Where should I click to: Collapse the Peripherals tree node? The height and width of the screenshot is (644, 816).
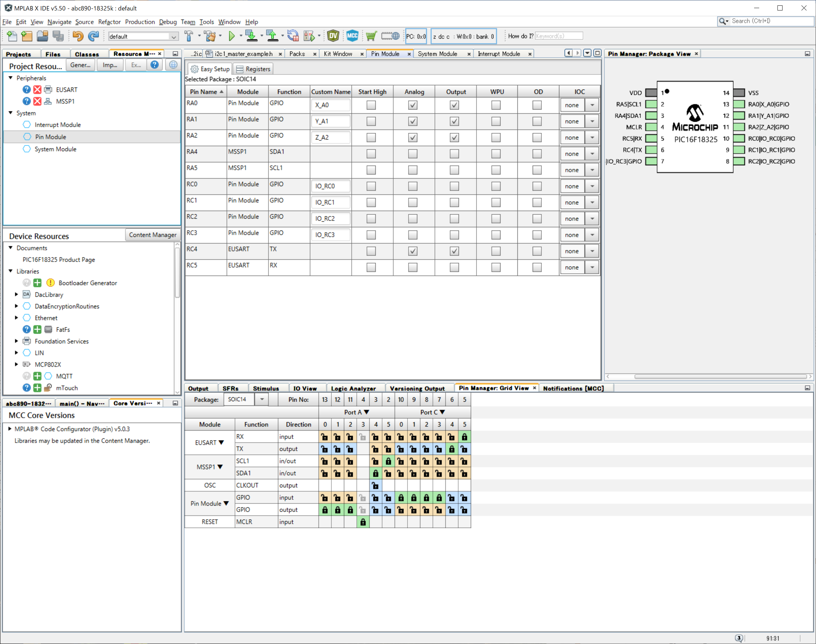(10, 78)
